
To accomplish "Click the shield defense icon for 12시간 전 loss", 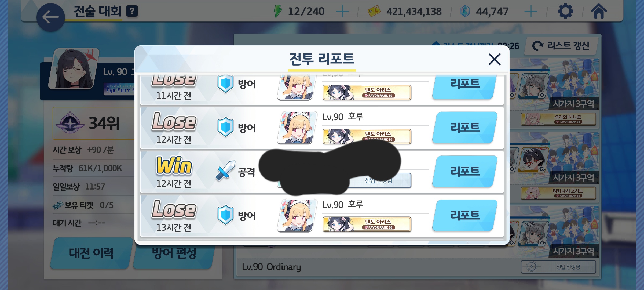I will (225, 127).
